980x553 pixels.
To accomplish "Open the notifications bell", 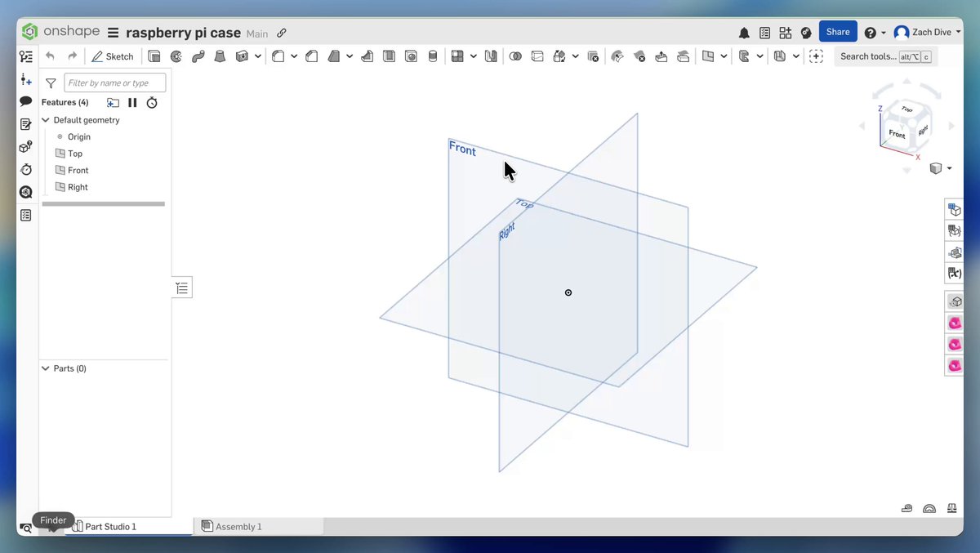I will coord(744,33).
